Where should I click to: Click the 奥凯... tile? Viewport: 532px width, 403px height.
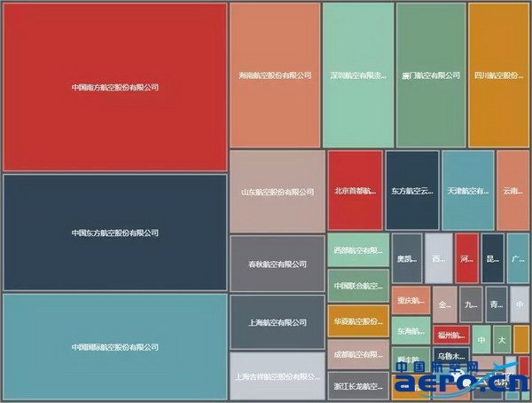407,258
